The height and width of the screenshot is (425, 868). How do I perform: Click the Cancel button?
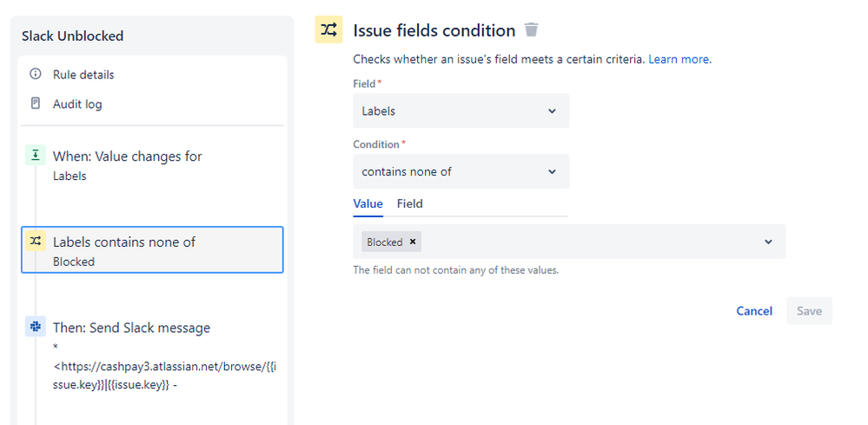point(754,311)
